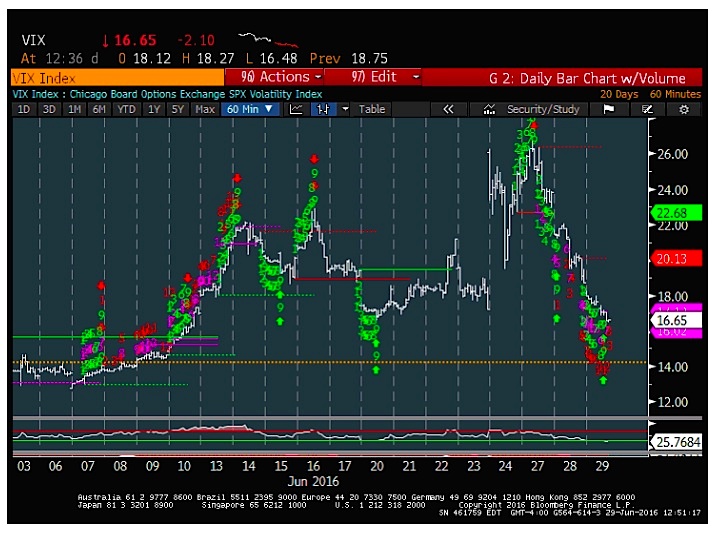Click the 13 date axis label
The width and height of the screenshot is (715, 533).
coord(216,466)
